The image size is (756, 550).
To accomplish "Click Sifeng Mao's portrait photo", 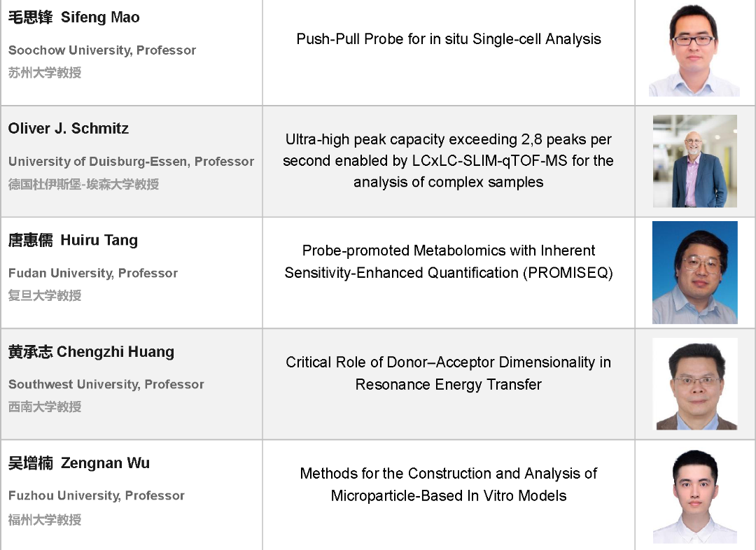I will click(694, 50).
